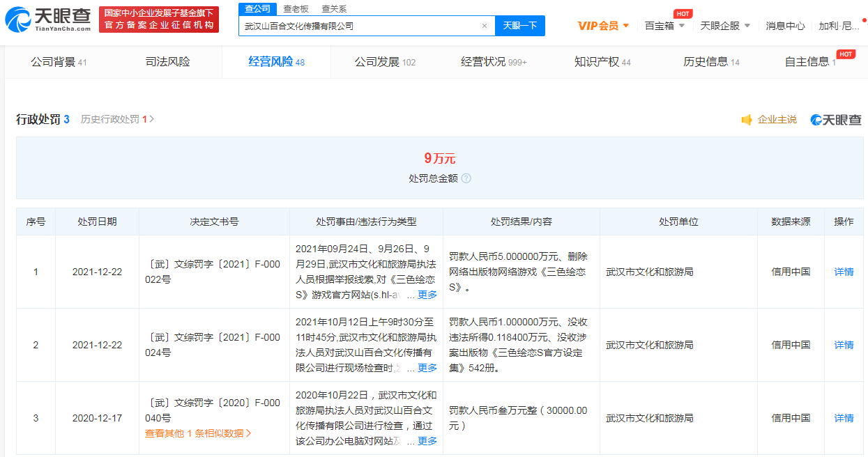Switch to the 历史信息 tab
This screenshot has width=868, height=457.
tap(711, 62)
